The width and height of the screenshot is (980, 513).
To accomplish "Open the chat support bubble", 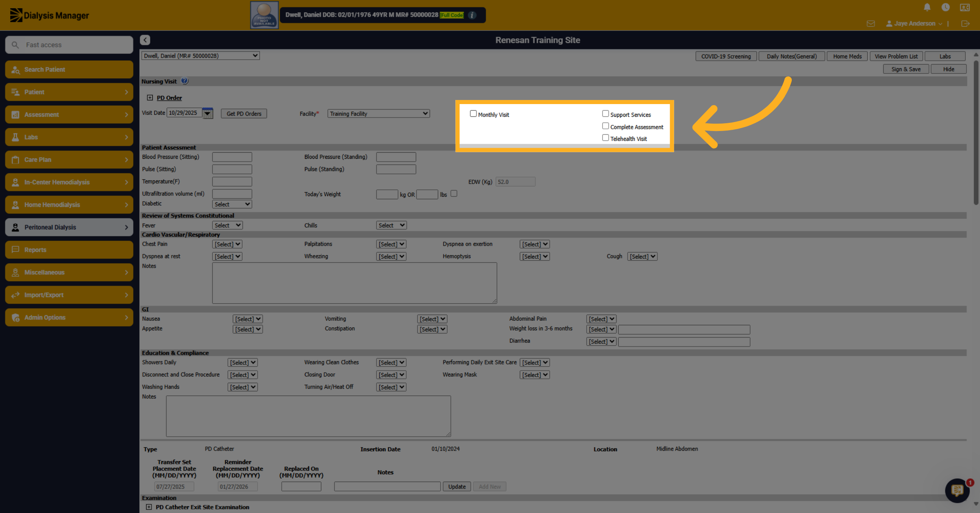I will tap(957, 491).
